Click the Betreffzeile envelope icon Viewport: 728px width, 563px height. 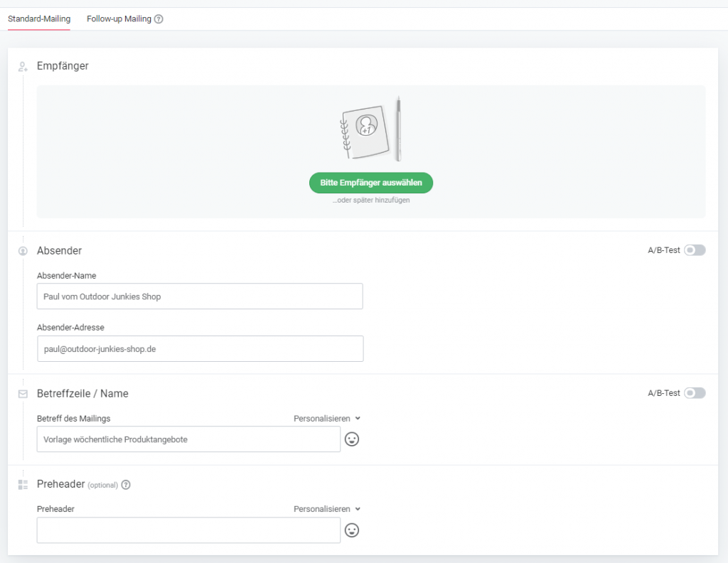23,394
